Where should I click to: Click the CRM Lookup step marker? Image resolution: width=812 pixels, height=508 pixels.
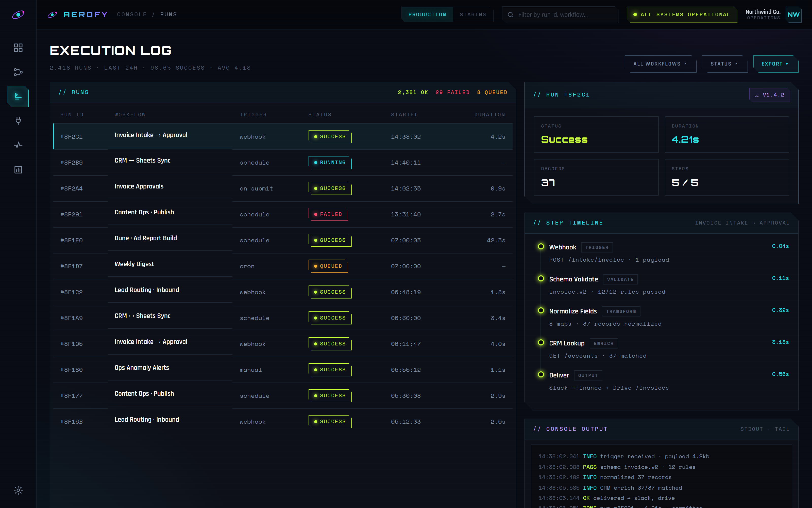tap(541, 342)
